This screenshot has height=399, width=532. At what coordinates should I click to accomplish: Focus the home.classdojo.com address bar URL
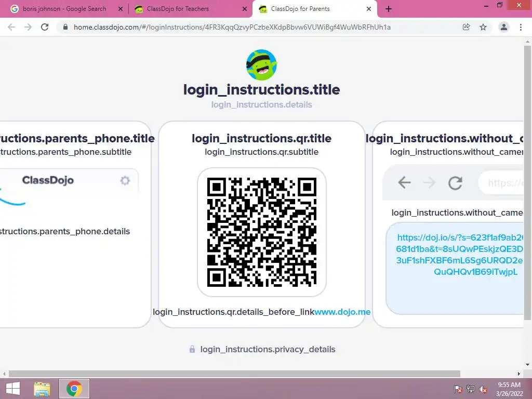click(x=232, y=27)
